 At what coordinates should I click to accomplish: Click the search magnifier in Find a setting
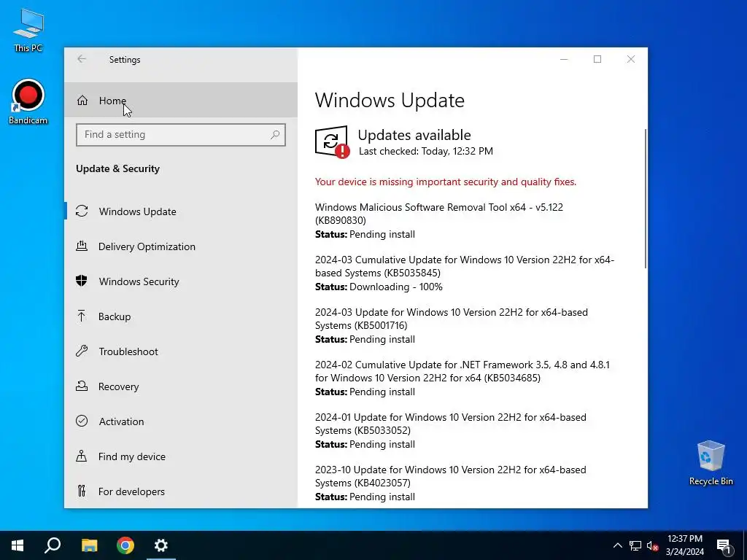(x=275, y=135)
